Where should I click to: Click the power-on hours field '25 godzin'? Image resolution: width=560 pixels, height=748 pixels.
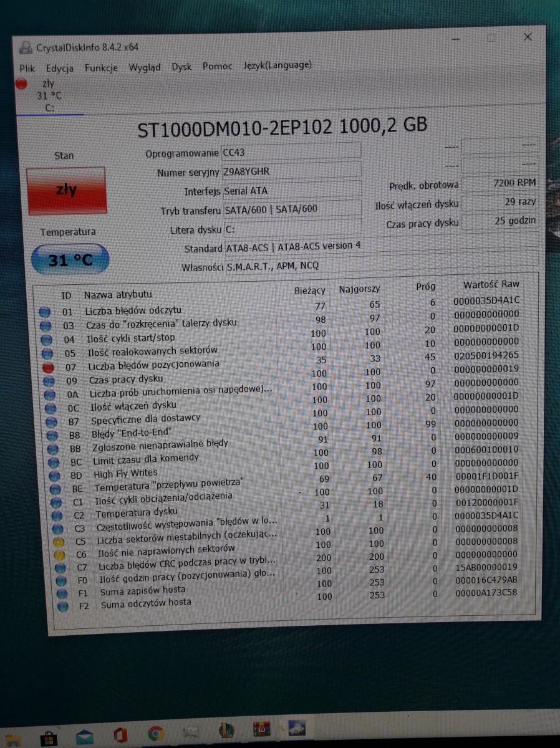pos(500,220)
